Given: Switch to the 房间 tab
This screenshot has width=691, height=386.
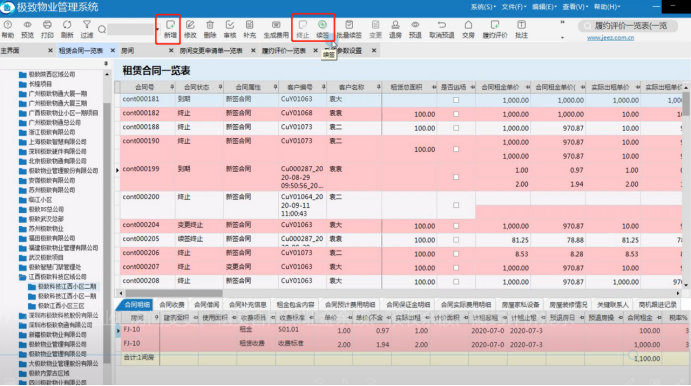Looking at the screenshot, I should tap(127, 51).
